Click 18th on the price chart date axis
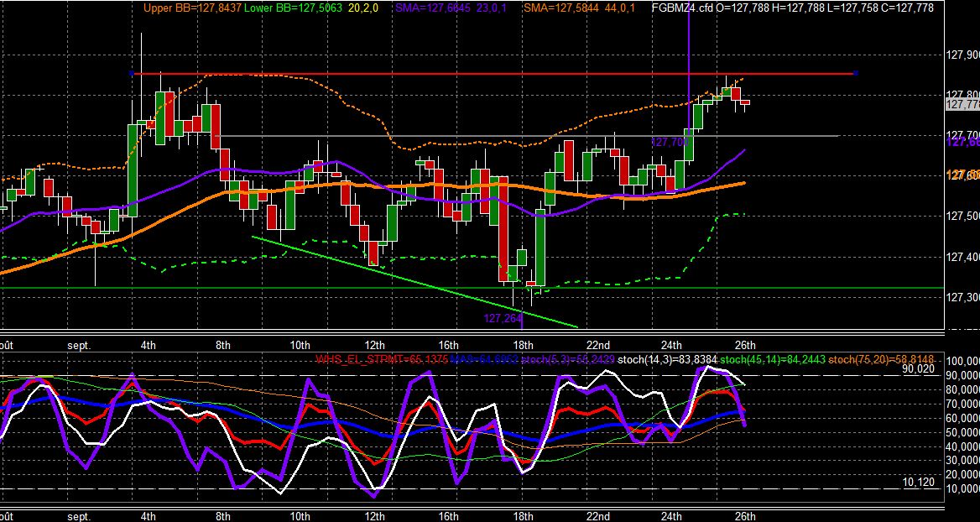Viewport: 980px width, 522px height. point(523,345)
